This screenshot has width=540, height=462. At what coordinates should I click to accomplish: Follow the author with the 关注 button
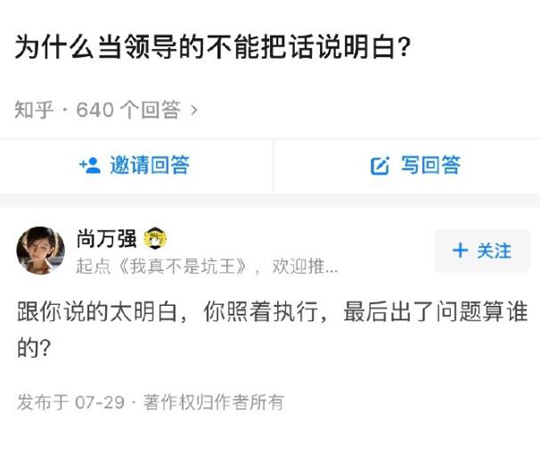coord(482,251)
